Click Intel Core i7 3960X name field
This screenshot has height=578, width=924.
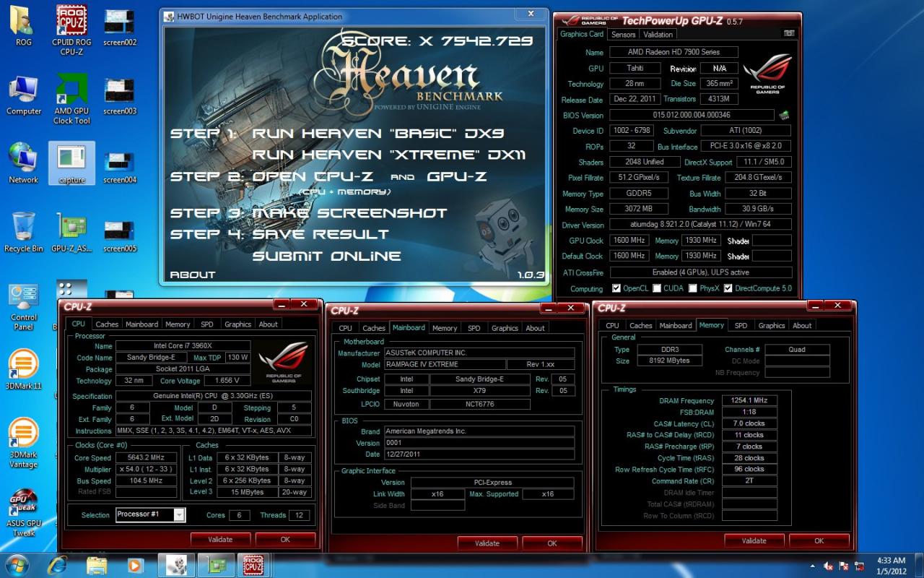(183, 346)
